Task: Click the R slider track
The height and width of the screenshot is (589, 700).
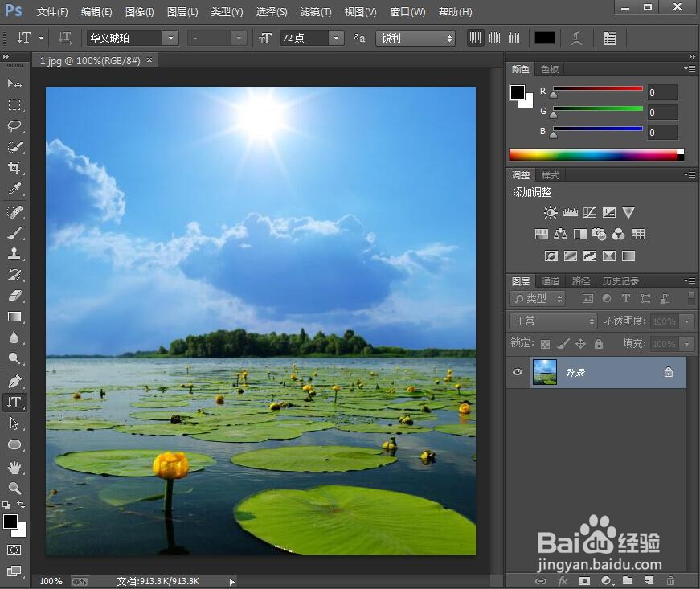Action: click(598, 88)
